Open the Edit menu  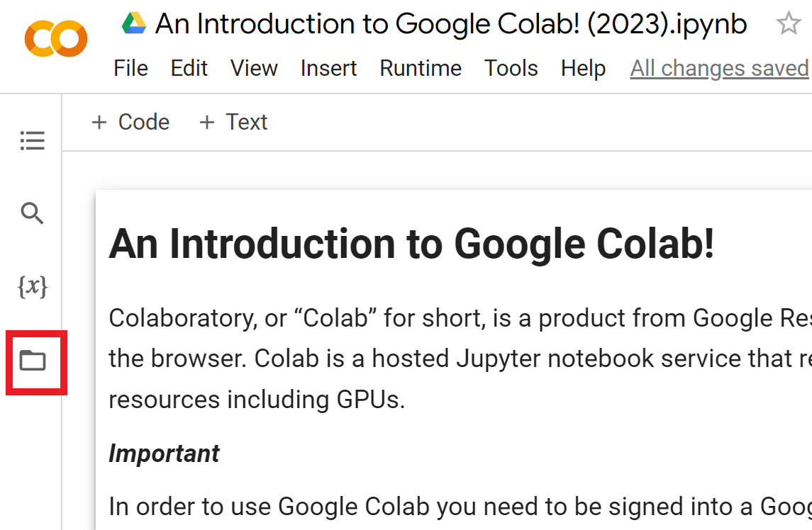tap(189, 69)
